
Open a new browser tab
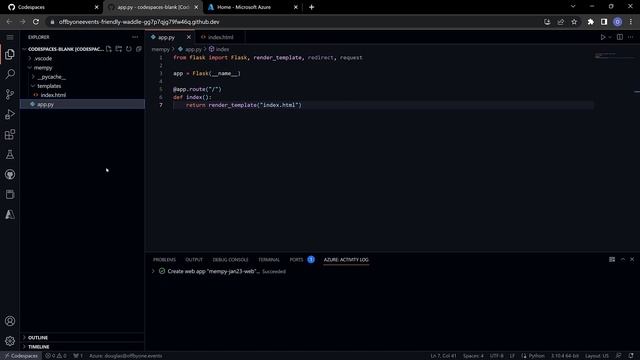click(x=311, y=7)
